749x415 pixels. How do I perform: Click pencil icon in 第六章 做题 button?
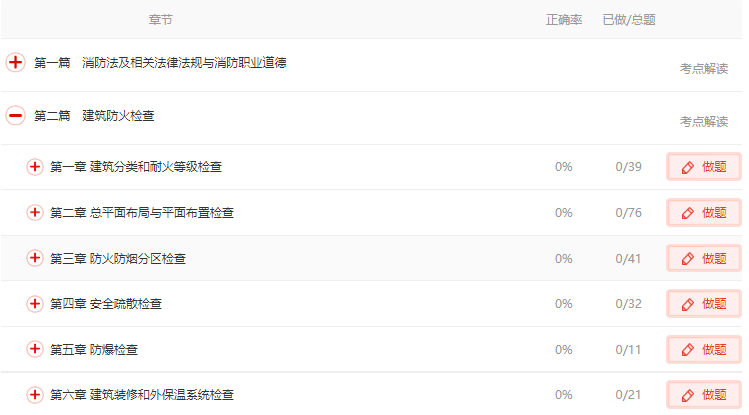pyautogui.click(x=687, y=395)
